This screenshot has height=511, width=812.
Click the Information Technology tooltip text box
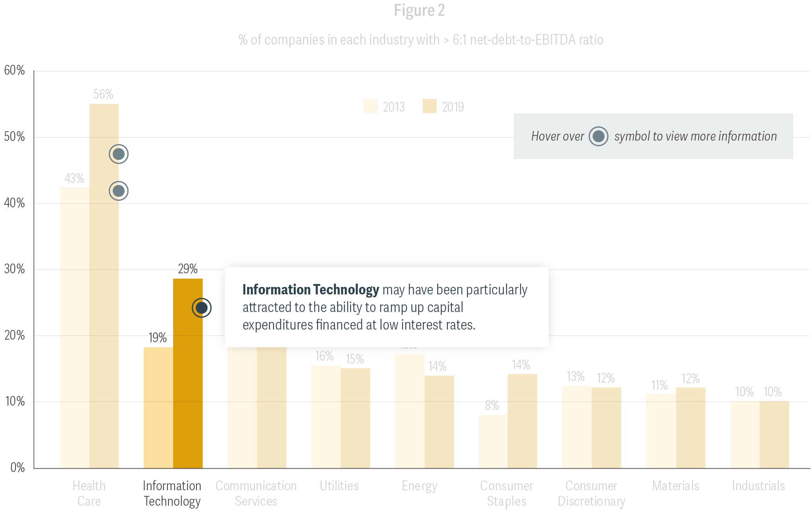(386, 307)
